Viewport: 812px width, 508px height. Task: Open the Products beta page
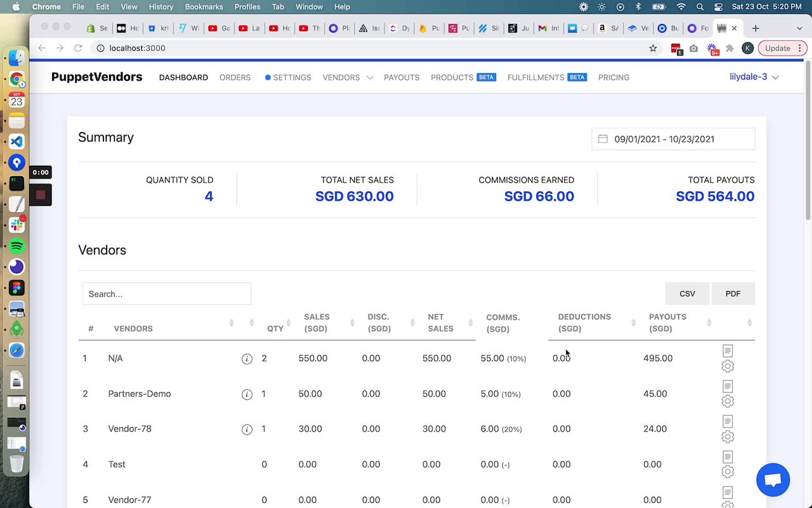(463, 77)
